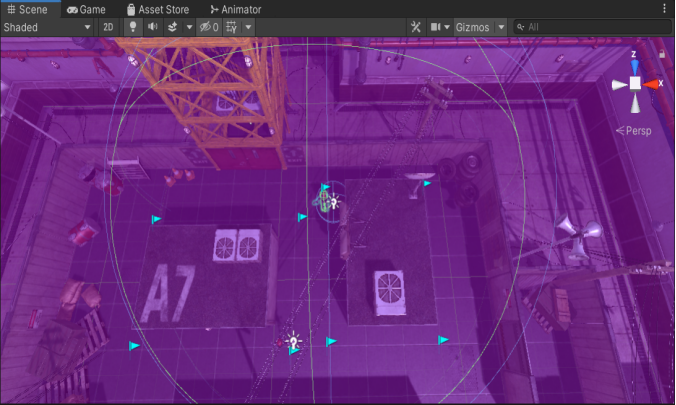Toggle the Gizmos button
This screenshot has height=405, width=676.
click(473, 27)
